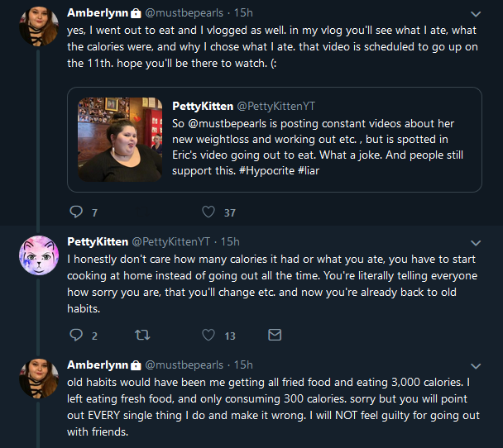This screenshot has width=503, height=448.
Task: View photo in quoted PettyKitten tweet
Action: 120,140
